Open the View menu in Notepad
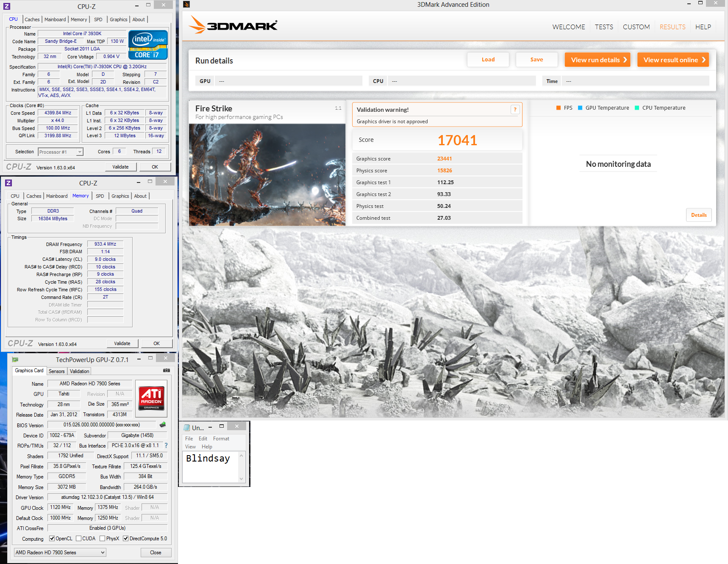 pos(190,447)
